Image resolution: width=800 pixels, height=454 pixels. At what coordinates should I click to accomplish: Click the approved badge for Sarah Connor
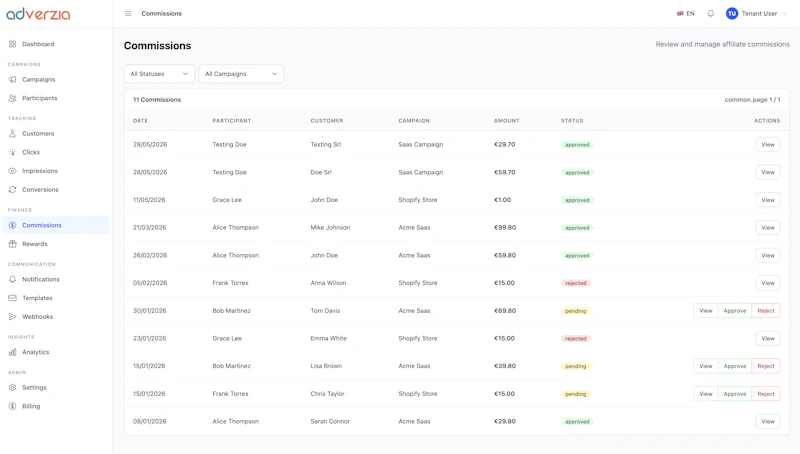click(x=577, y=422)
